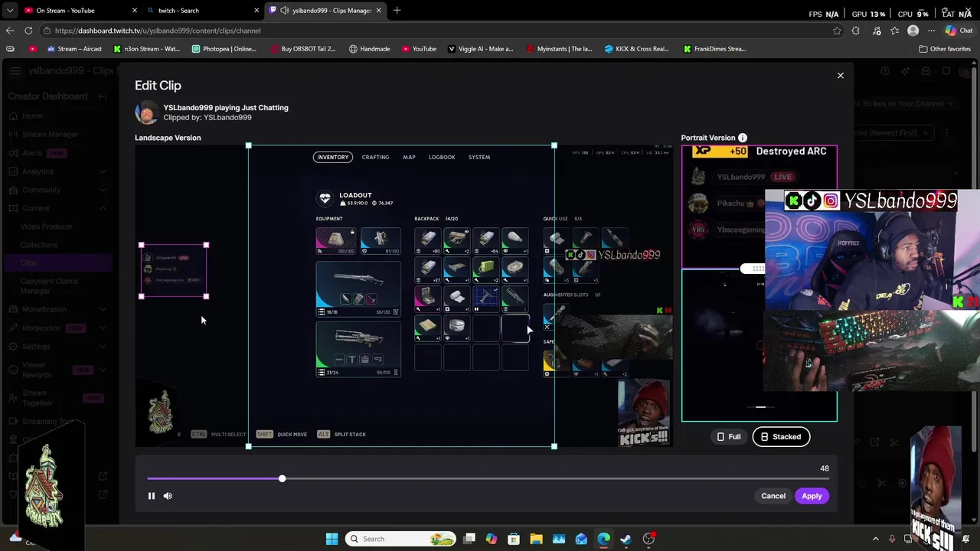Close the twitch - Search tab
980x551 pixels.
(256, 11)
